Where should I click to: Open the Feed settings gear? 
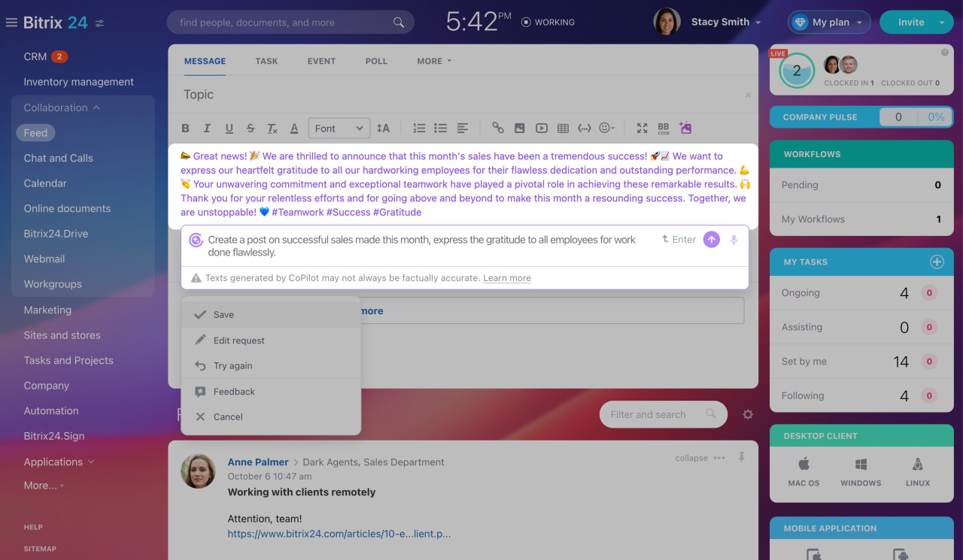point(748,414)
